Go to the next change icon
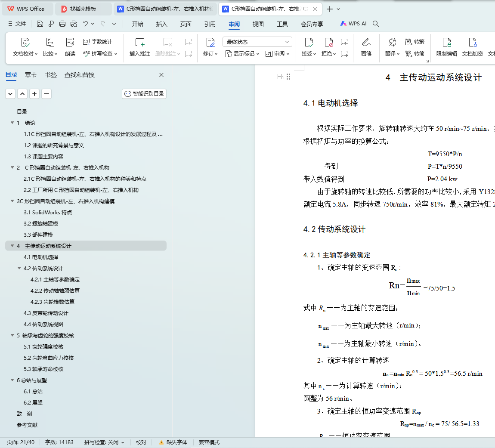The width and height of the screenshot is (495, 448). coord(344,54)
